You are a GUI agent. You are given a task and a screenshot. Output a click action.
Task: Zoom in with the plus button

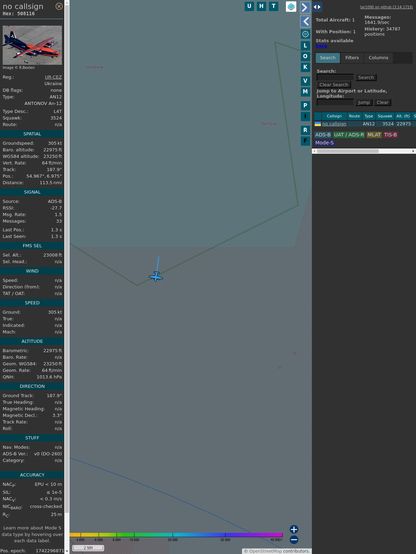(x=294, y=529)
